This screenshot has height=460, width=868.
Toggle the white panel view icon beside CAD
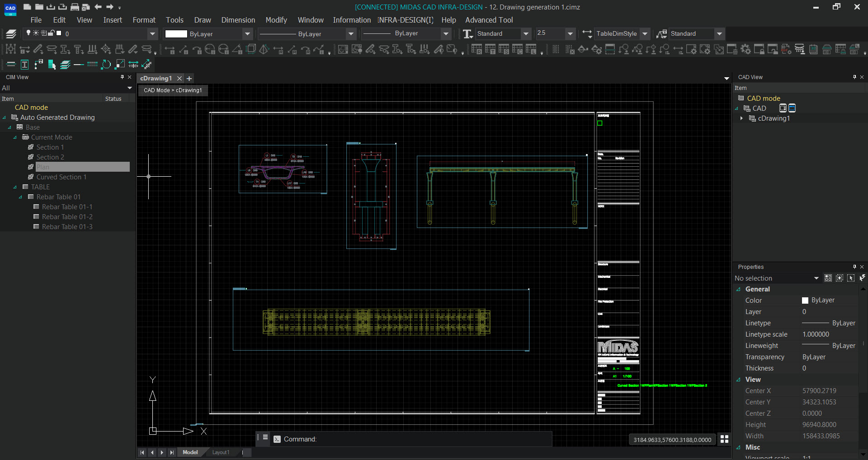(x=783, y=108)
